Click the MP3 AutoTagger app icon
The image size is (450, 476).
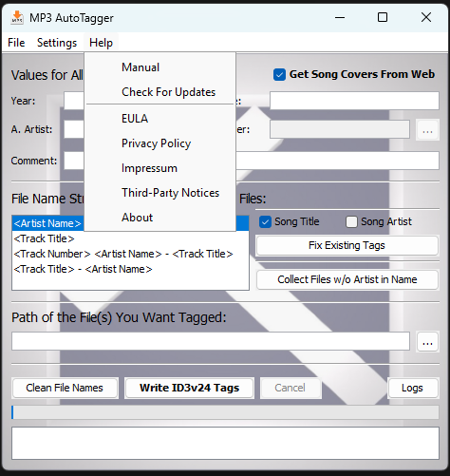click(17, 17)
